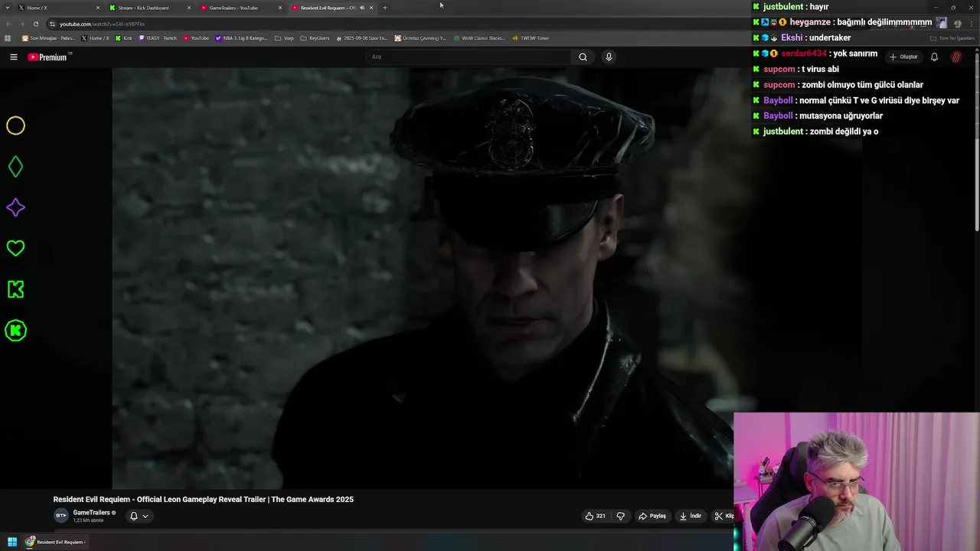Click the Oluştur create button
980x551 pixels.
[903, 57]
